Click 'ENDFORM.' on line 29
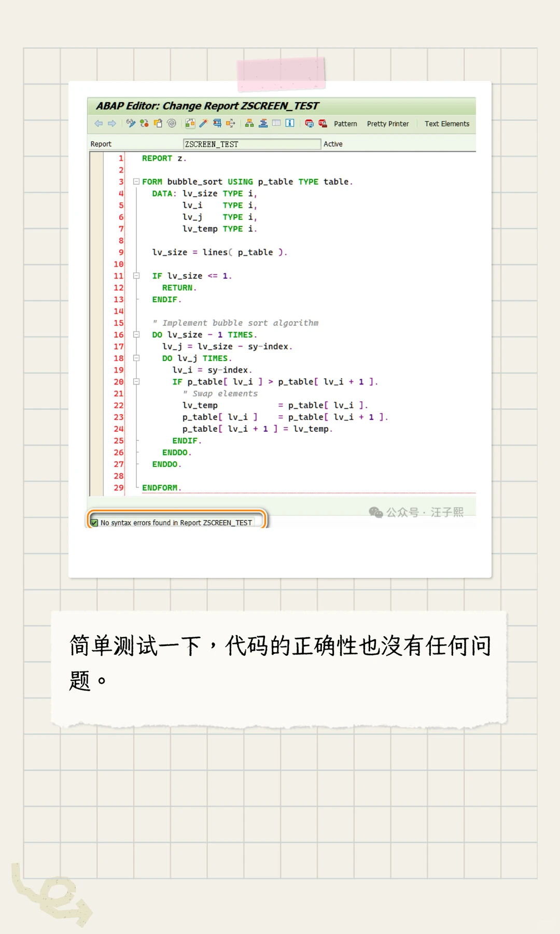560x934 pixels. [161, 488]
